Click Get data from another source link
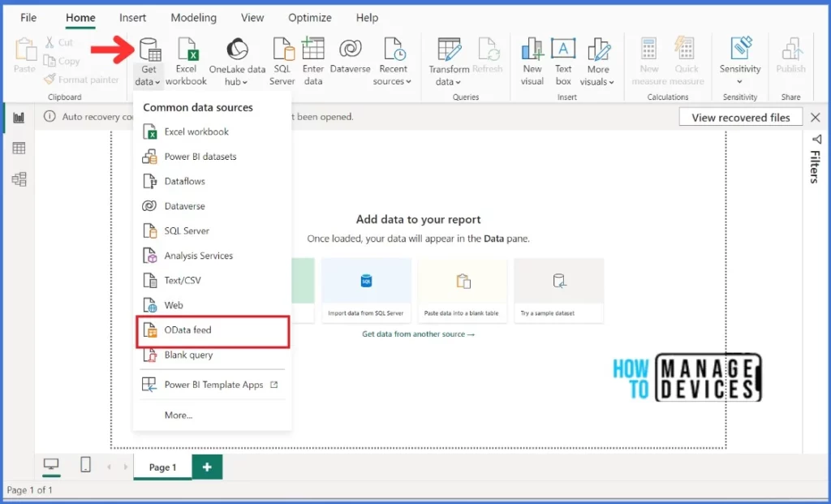Viewport: 831px width, 504px height. (x=418, y=334)
